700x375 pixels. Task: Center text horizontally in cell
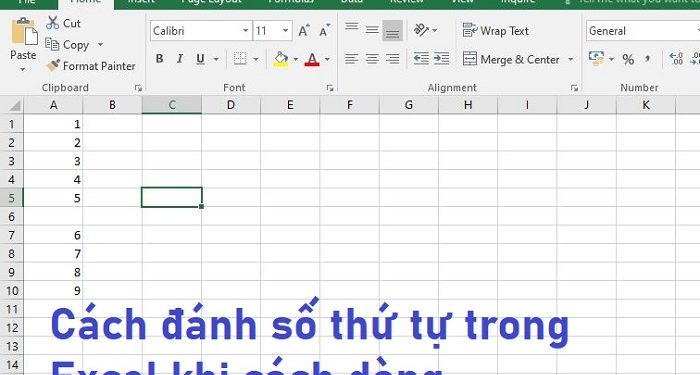372,58
